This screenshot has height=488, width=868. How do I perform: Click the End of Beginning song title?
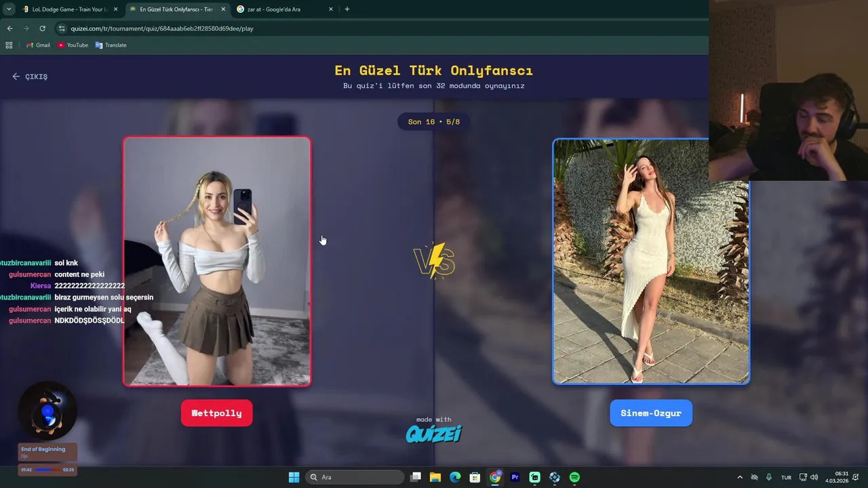[x=43, y=449]
